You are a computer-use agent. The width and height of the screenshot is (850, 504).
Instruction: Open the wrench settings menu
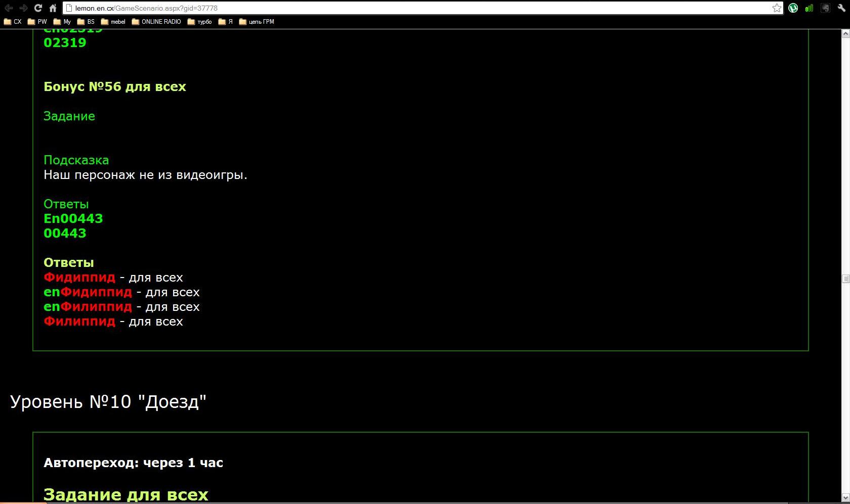pyautogui.click(x=841, y=8)
